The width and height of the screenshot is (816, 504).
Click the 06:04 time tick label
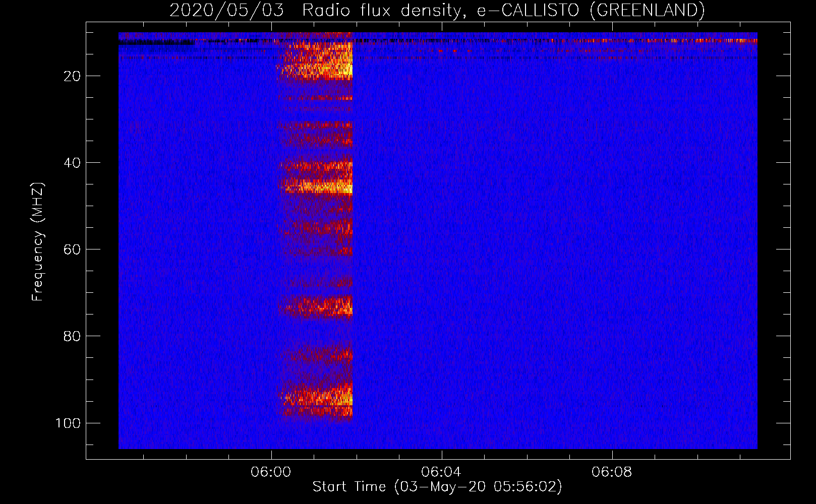click(x=441, y=472)
